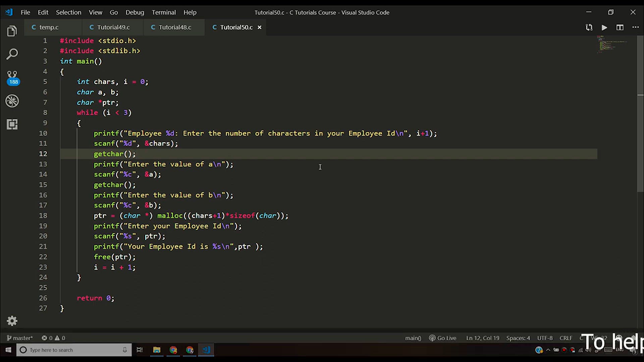Open the Selection menu
644x362 pixels.
tap(68, 12)
